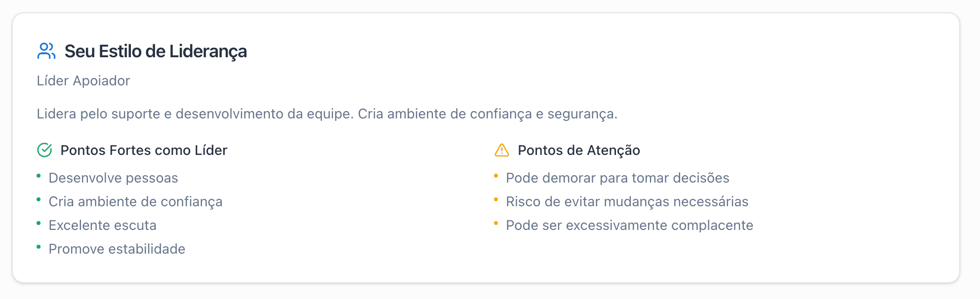980x299 pixels.
Task: Select the Pontos Fortes como Líder heading
Action: 144,150
